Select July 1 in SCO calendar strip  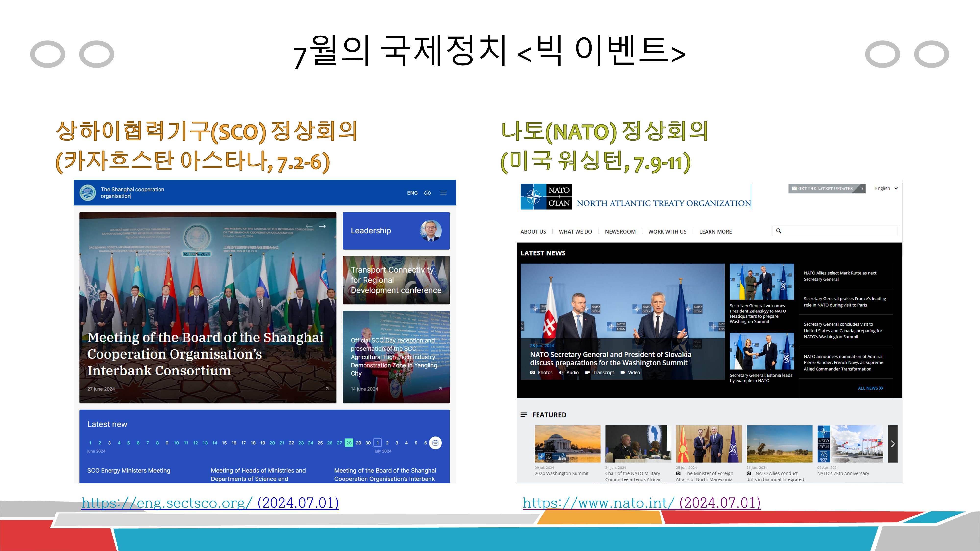[378, 443]
